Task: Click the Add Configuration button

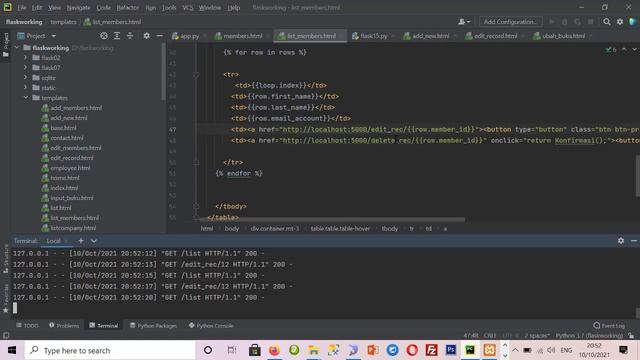Action: pos(510,22)
